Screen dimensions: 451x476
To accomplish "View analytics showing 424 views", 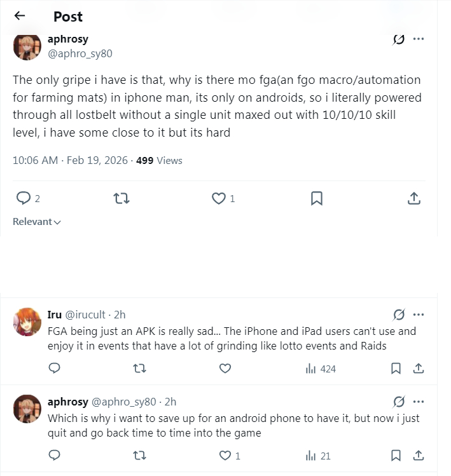I will tap(321, 369).
